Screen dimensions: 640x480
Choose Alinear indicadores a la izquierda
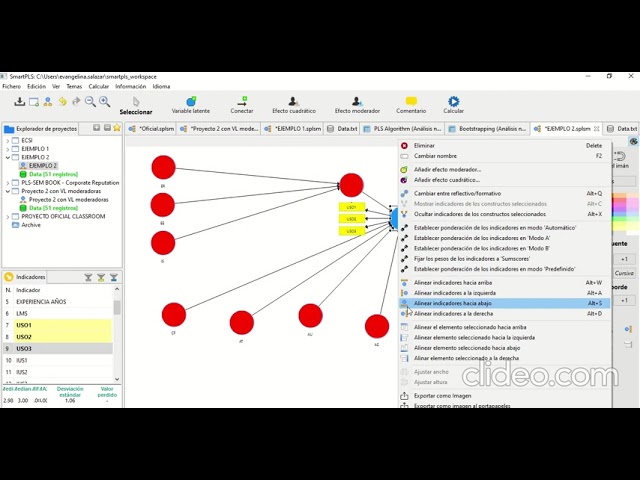pos(504,293)
